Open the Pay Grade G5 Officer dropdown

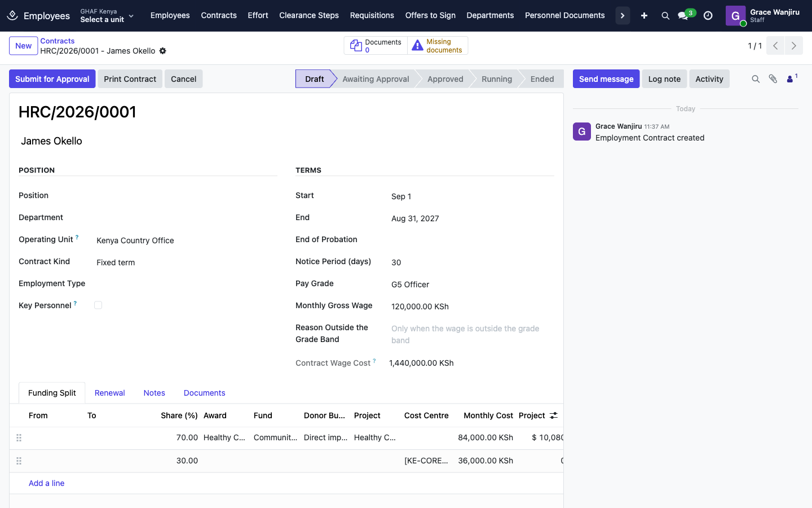coord(473,284)
